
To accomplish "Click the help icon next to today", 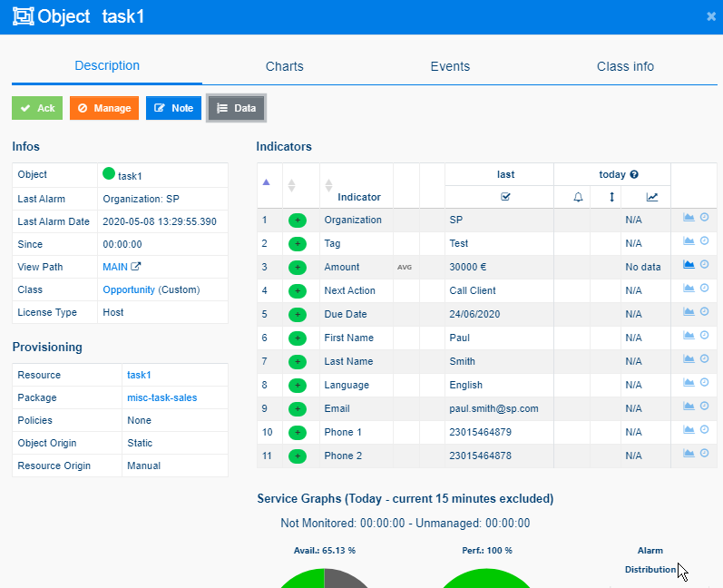I will click(x=634, y=174).
